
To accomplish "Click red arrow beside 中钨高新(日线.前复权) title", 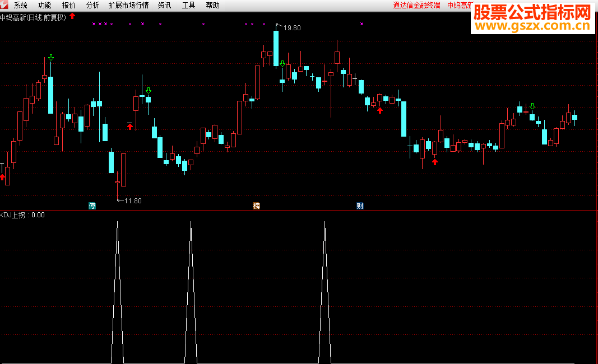I will [x=72, y=16].
